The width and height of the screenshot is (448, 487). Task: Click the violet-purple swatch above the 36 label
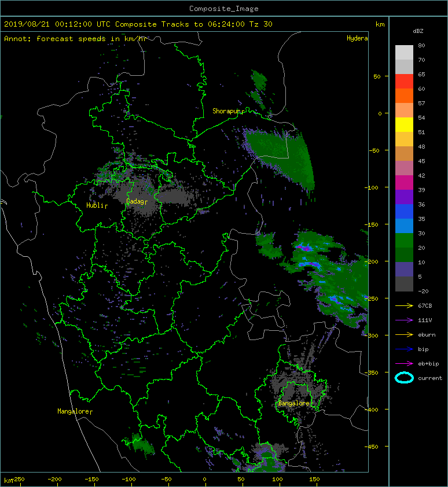click(404, 197)
